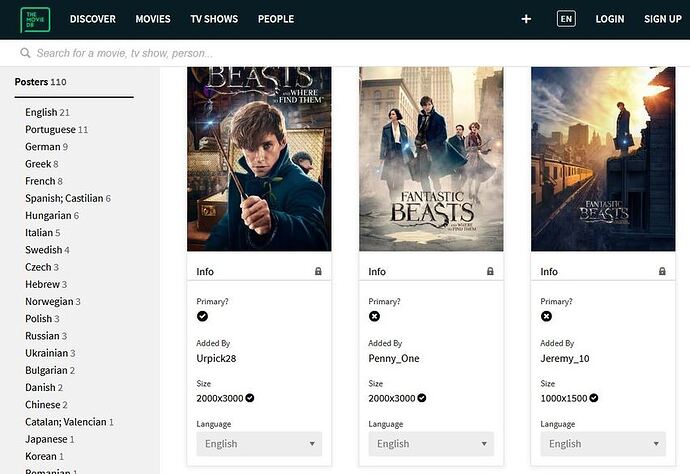The height and width of the screenshot is (474, 690).
Task: Click the plus add-content icon in header
Action: tap(526, 19)
